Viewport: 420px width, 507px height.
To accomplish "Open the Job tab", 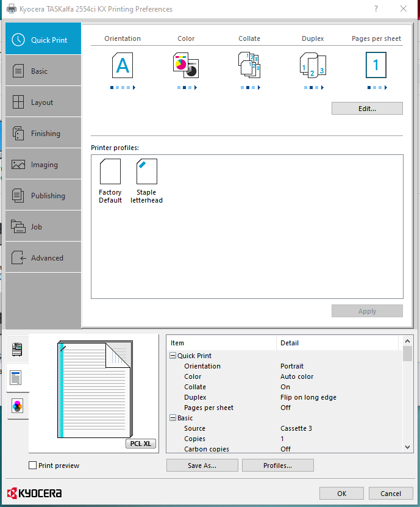I will (43, 226).
